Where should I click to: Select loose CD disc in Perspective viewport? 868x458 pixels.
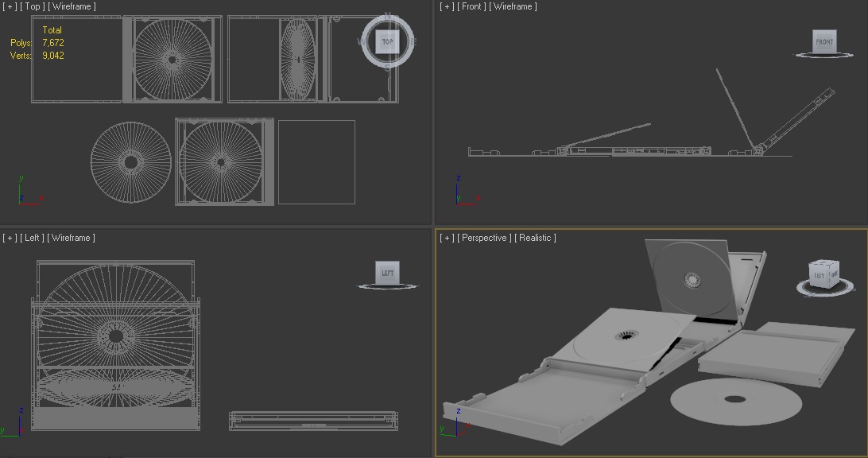pos(736,402)
